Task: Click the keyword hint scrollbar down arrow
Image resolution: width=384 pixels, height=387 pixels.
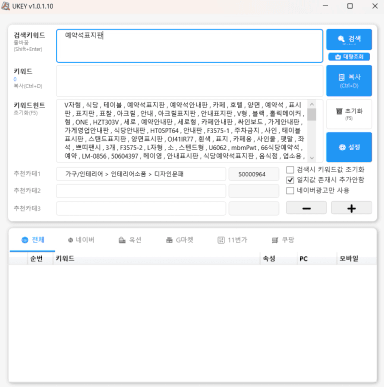Action: pos(312,158)
